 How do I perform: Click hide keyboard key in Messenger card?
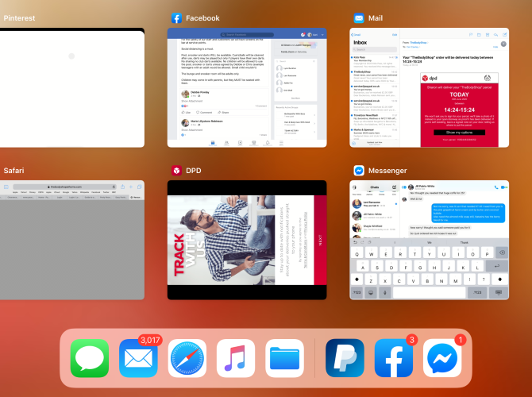[x=499, y=292]
